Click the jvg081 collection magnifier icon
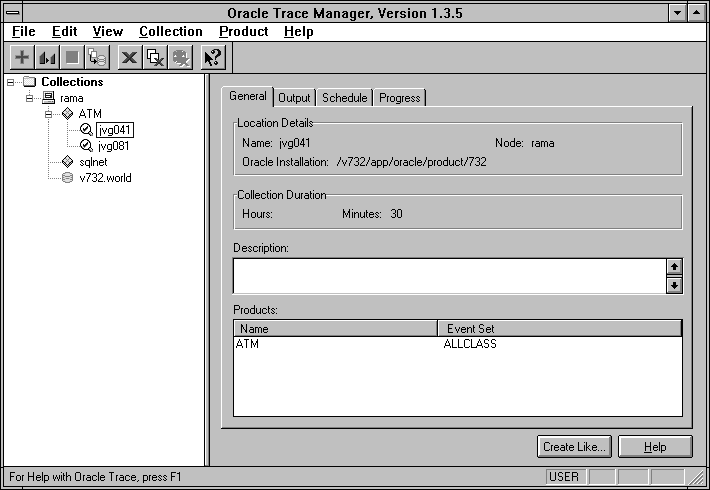 tap(86, 145)
